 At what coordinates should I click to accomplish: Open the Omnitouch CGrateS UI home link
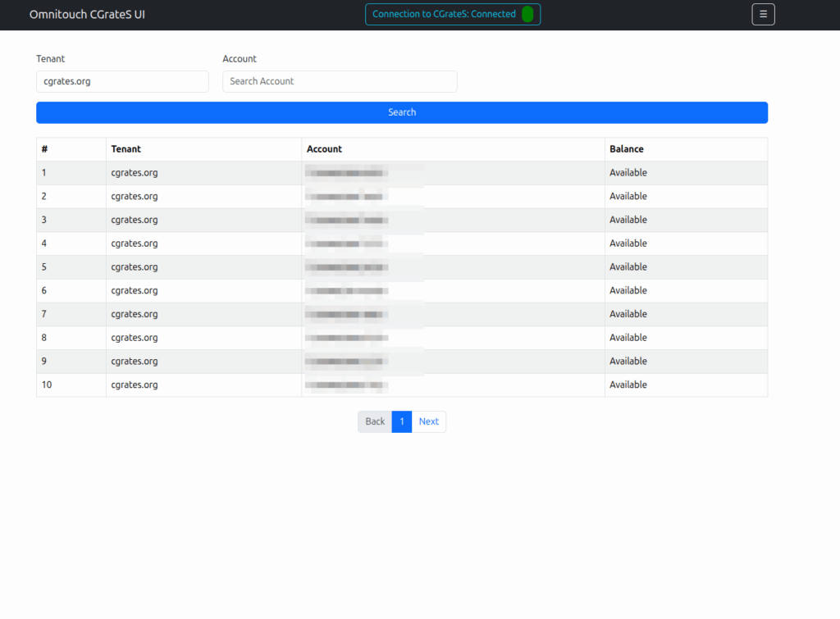point(87,14)
